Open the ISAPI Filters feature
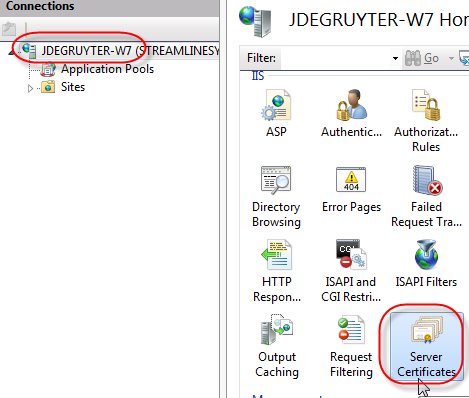 (x=426, y=263)
